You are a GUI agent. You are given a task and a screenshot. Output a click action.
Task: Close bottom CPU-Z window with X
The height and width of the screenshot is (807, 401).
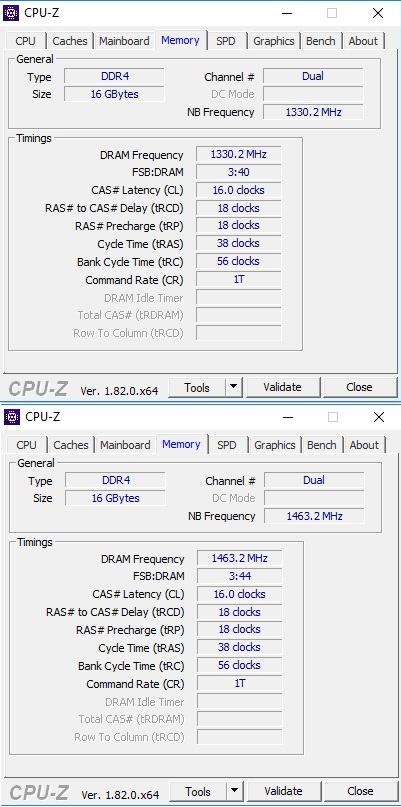[379, 417]
